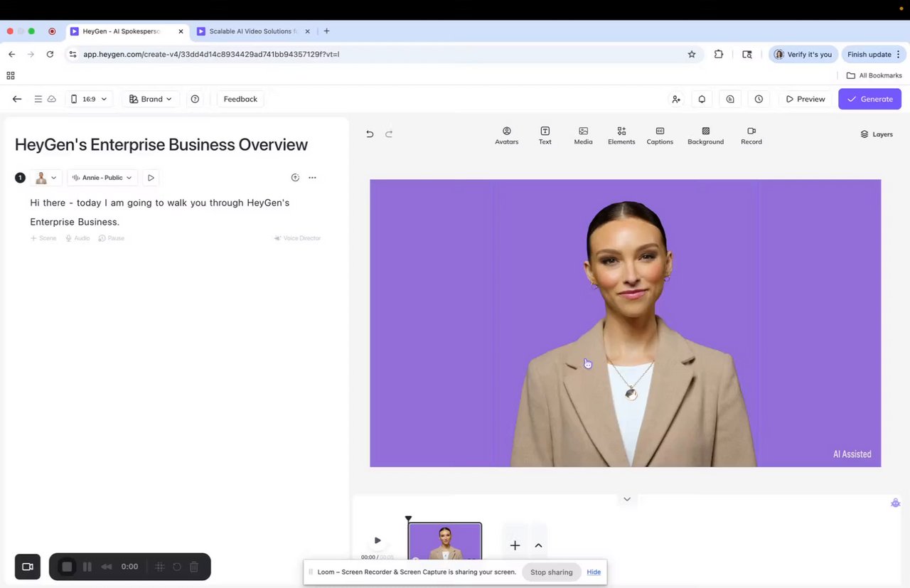910x588 pixels.
Task: Open the Elements panel
Action: [621, 136]
